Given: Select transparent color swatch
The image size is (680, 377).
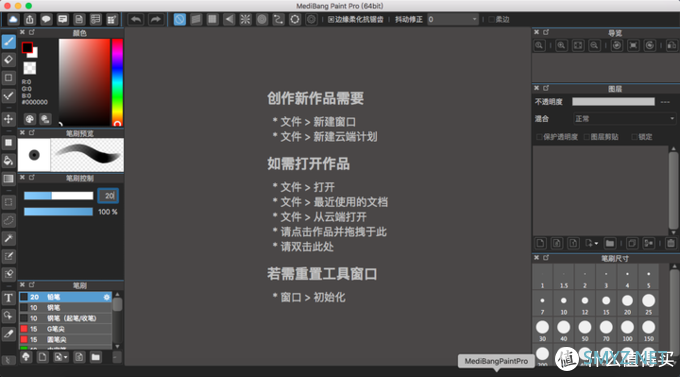Looking at the screenshot, I should (x=29, y=68).
